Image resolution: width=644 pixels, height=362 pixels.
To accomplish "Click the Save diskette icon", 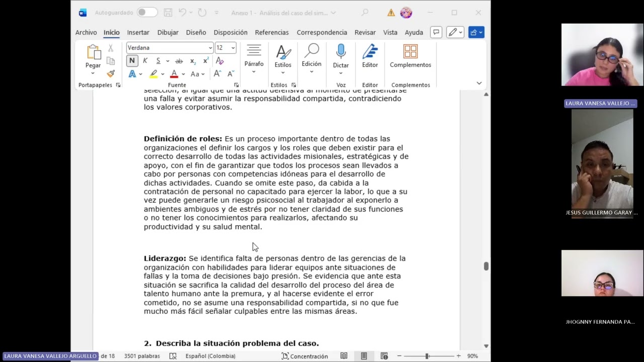I will point(168,13).
